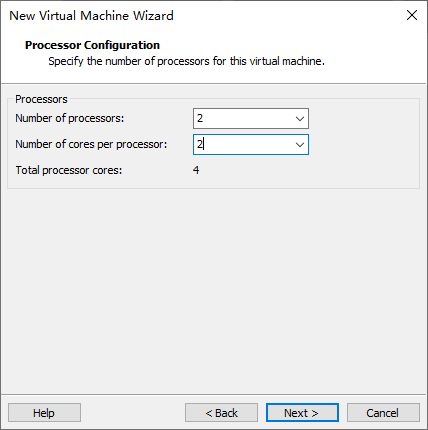Click the "Number of processors:" label
Viewport: 428px width, 430px height.
coord(70,118)
